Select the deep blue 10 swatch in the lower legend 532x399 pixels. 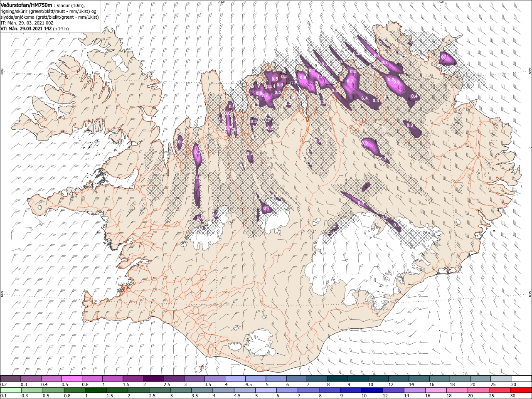coord(372,390)
